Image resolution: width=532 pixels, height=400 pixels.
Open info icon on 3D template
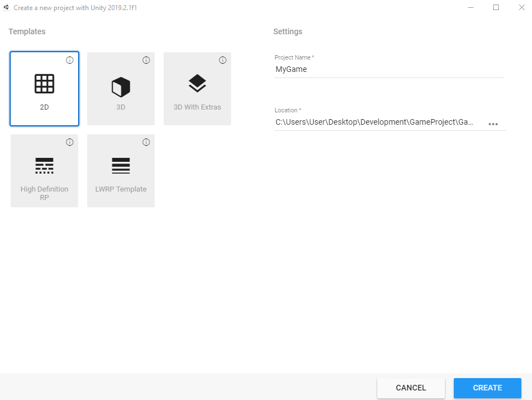coord(146,60)
